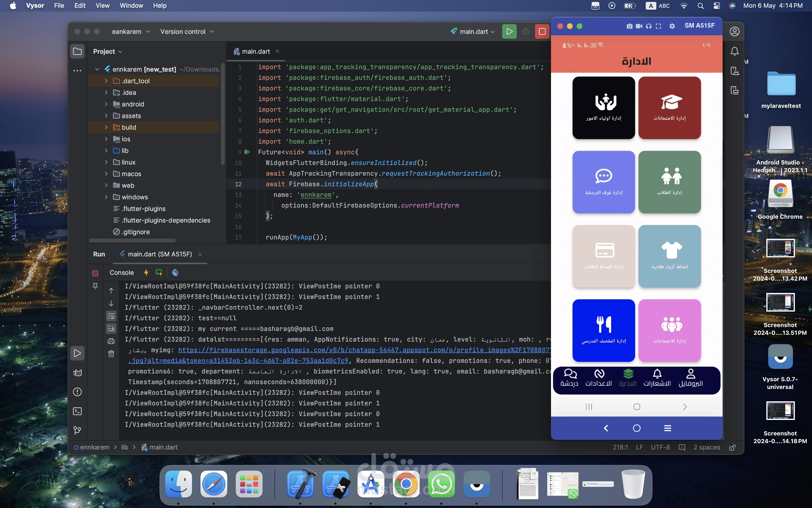Stop the running app with red square
This screenshot has width=812, height=508.
tap(542, 32)
